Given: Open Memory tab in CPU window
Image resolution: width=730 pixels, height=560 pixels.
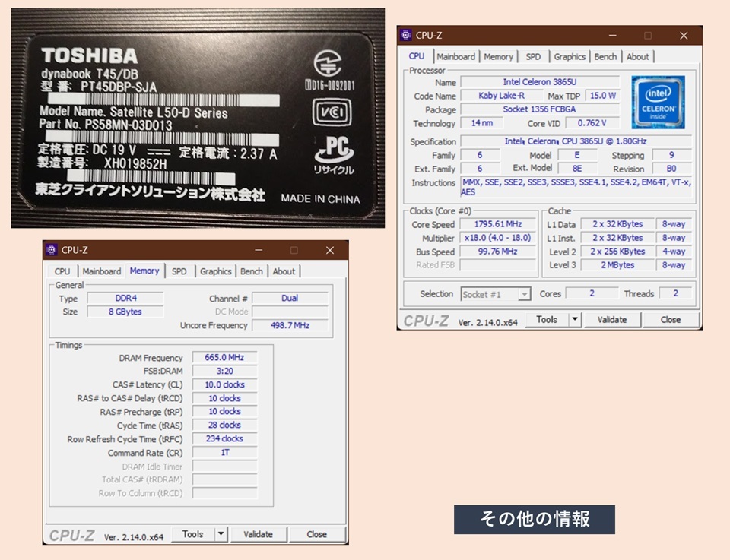Looking at the screenshot, I should (x=498, y=57).
